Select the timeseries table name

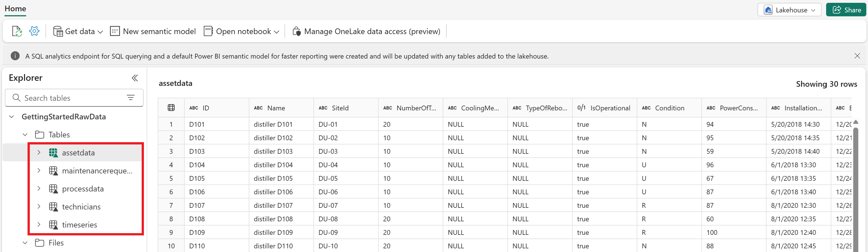[x=80, y=225]
